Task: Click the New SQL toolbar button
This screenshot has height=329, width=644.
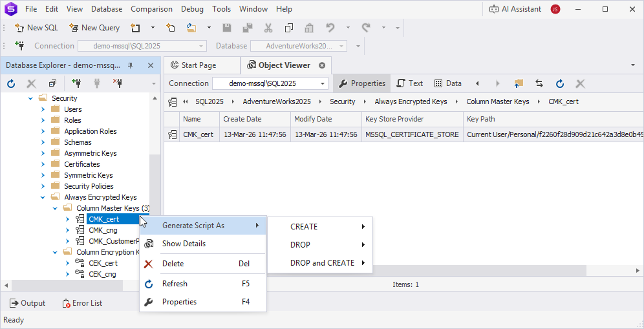Action: click(x=36, y=28)
